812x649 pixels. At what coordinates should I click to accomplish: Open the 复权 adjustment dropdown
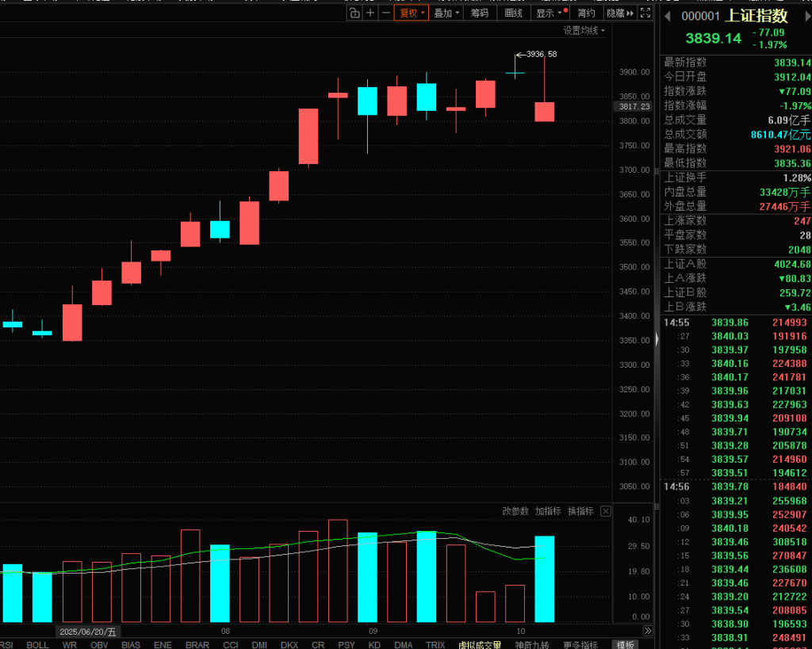(412, 13)
